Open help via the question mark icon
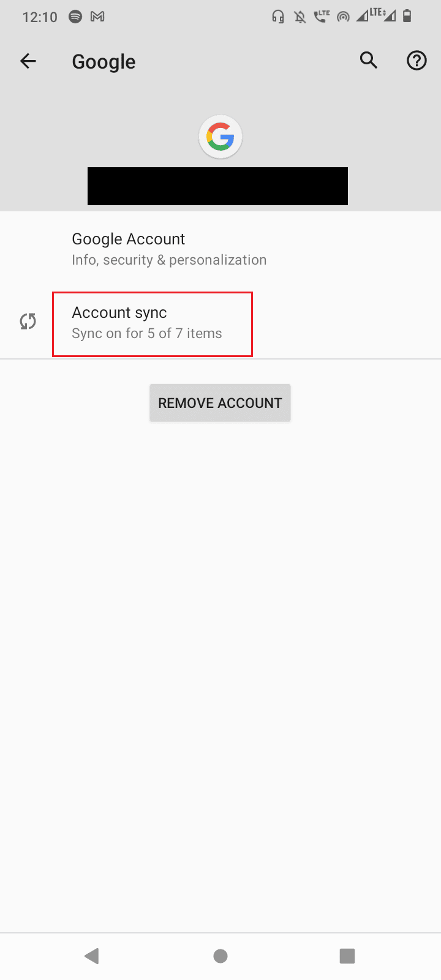The image size is (441, 980). pos(417,61)
